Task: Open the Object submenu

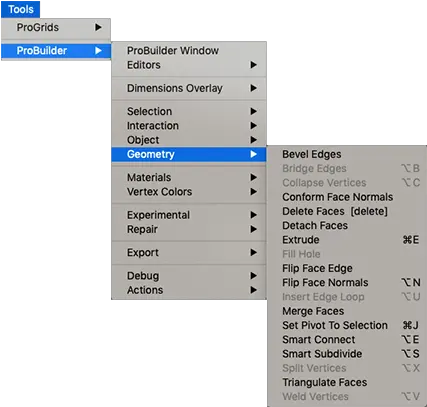Action: [x=189, y=140]
